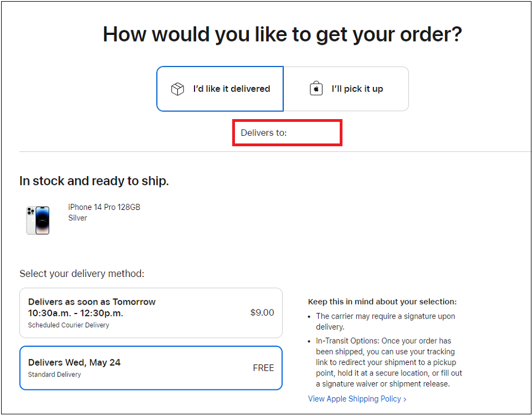Click the $9.00 courier delivery price

pos(262,312)
